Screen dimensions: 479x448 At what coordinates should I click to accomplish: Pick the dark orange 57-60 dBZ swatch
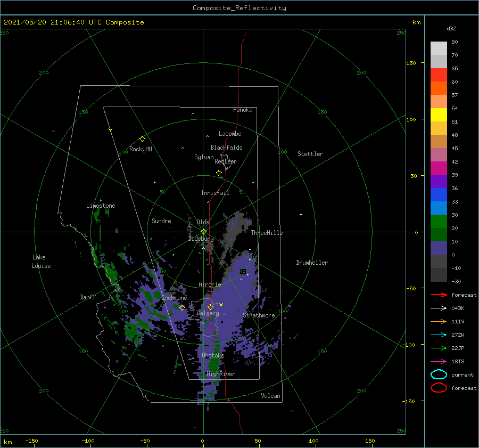(x=439, y=88)
